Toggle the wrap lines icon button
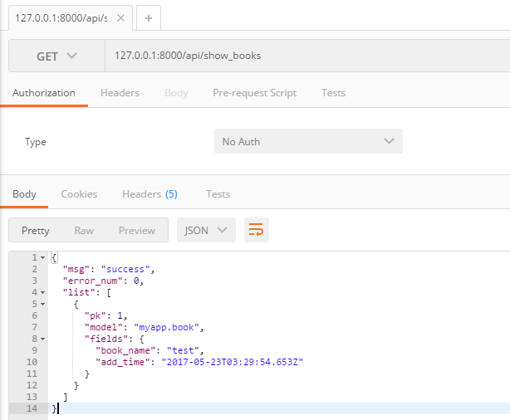Image resolution: width=510 pixels, height=420 pixels. [256, 230]
